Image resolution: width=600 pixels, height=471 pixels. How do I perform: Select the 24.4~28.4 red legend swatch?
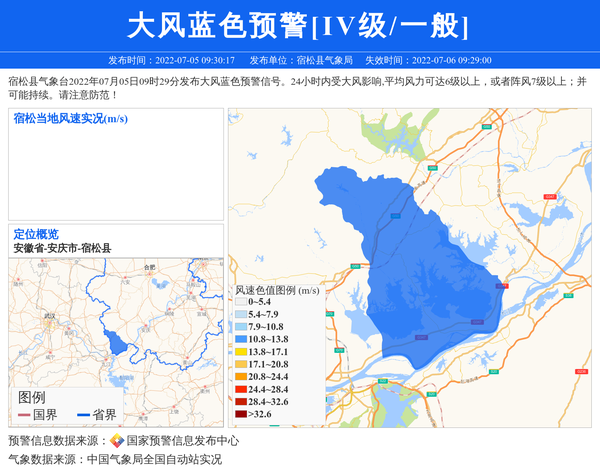(240, 389)
